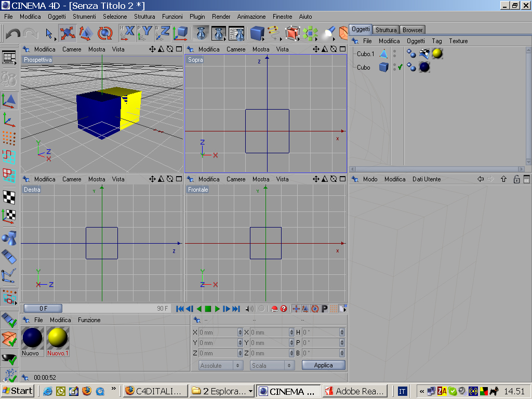Click the 0 F timeline slider
The height and width of the screenshot is (399, 532).
pos(43,308)
